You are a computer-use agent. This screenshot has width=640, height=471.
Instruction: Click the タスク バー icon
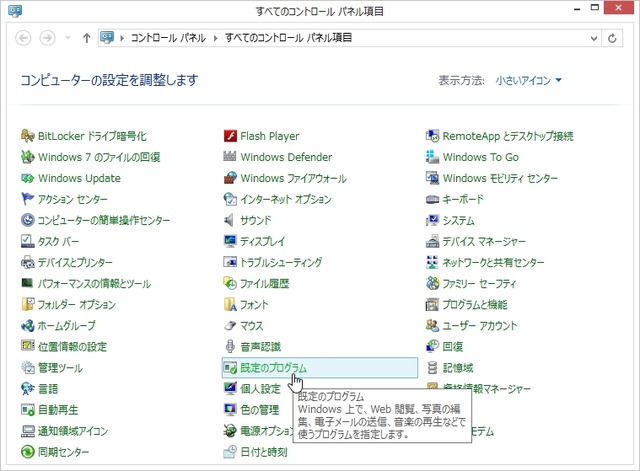tap(27, 241)
